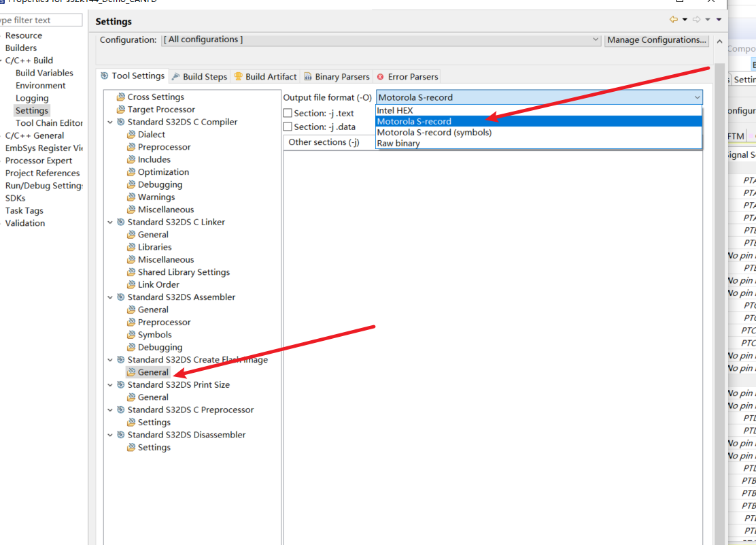This screenshot has width=756, height=545.
Task: Click the Standard S32DS Assembler icon
Action: [x=121, y=297]
